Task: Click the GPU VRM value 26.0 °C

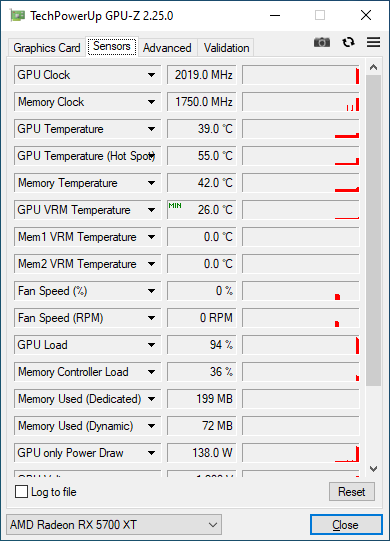Action: (x=202, y=210)
